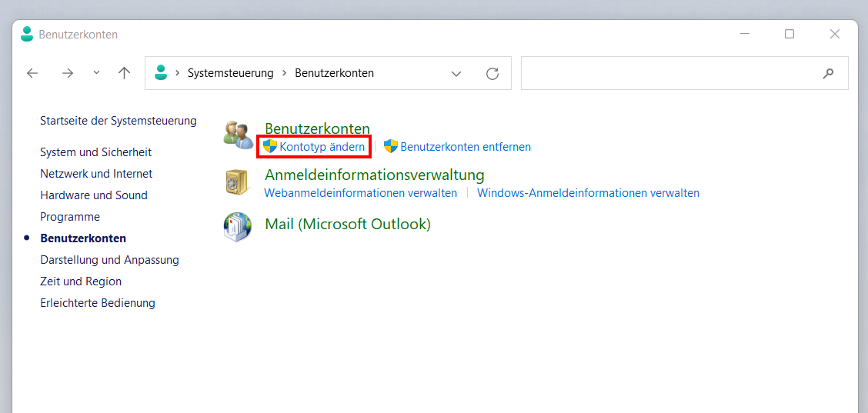Image resolution: width=868 pixels, height=413 pixels.
Task: Click the address bar user icon
Action: tap(161, 72)
